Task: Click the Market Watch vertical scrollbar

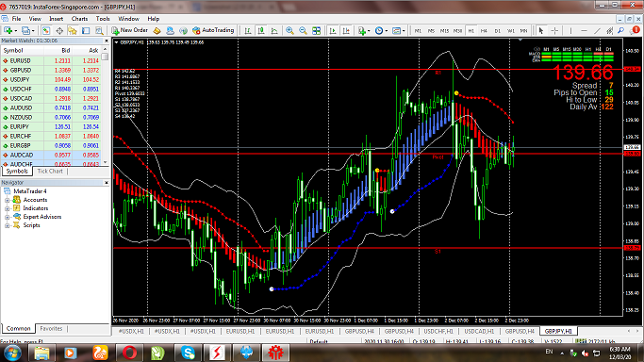Action: [x=106, y=107]
